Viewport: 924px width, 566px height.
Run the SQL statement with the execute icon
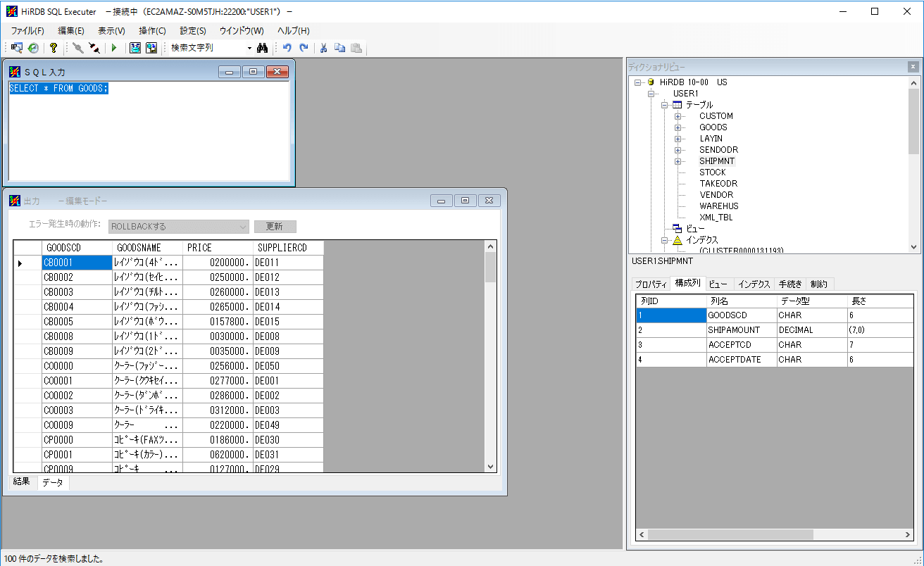coord(114,47)
